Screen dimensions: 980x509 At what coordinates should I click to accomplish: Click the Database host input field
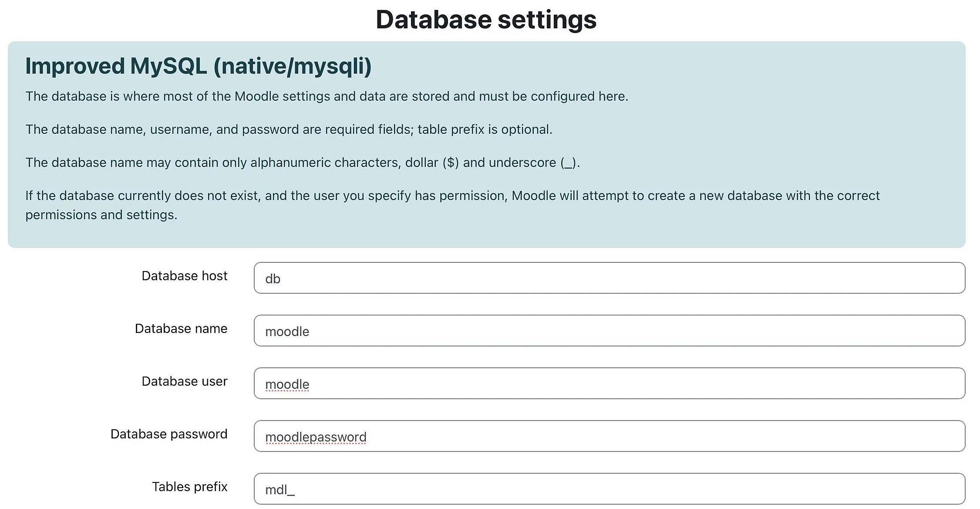coord(610,278)
